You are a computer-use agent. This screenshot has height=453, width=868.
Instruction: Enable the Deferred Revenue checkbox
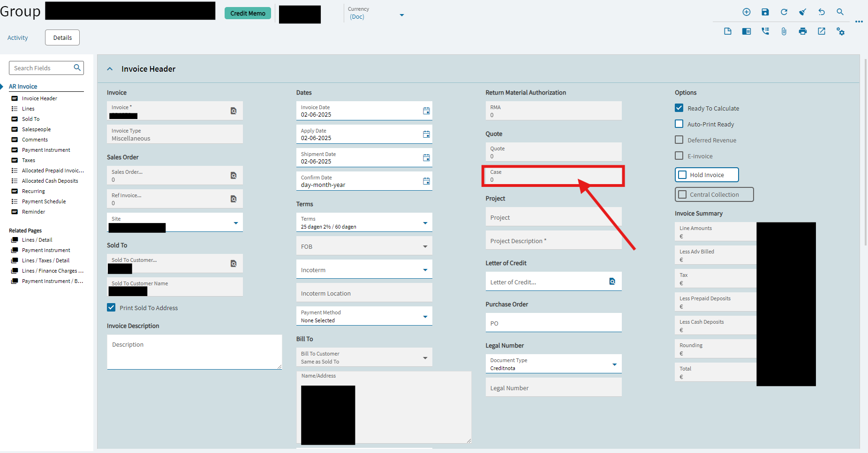[679, 140]
